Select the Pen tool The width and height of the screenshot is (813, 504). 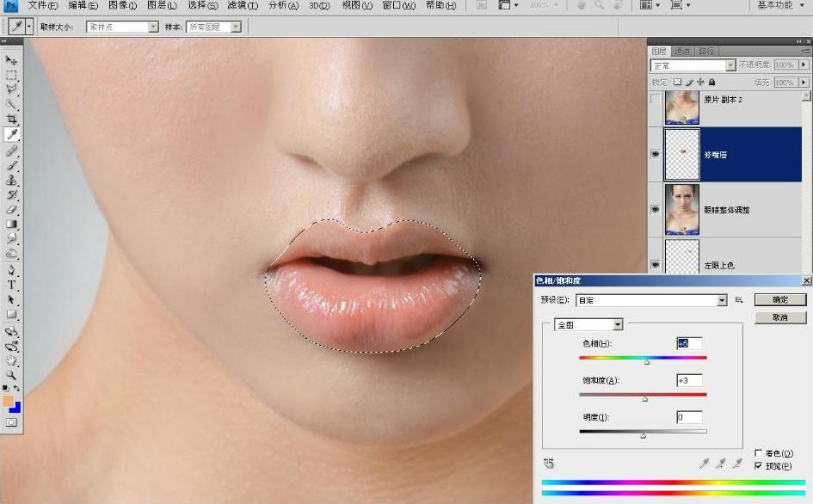tap(11, 270)
